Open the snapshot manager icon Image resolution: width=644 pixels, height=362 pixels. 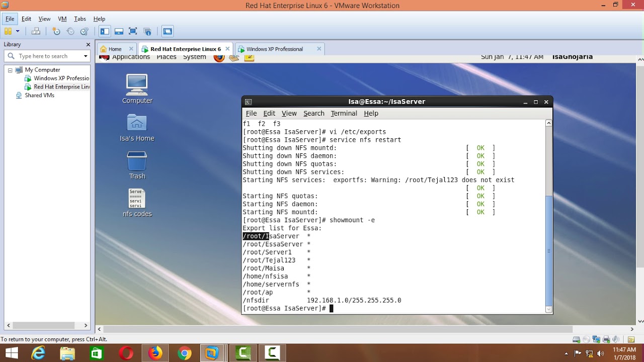tap(85, 31)
